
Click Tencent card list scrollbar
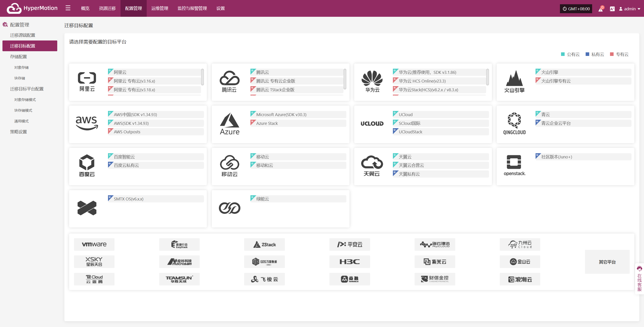[345, 79]
